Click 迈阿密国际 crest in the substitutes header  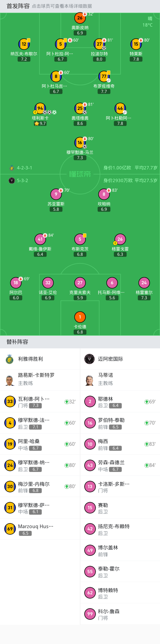[90, 359]
